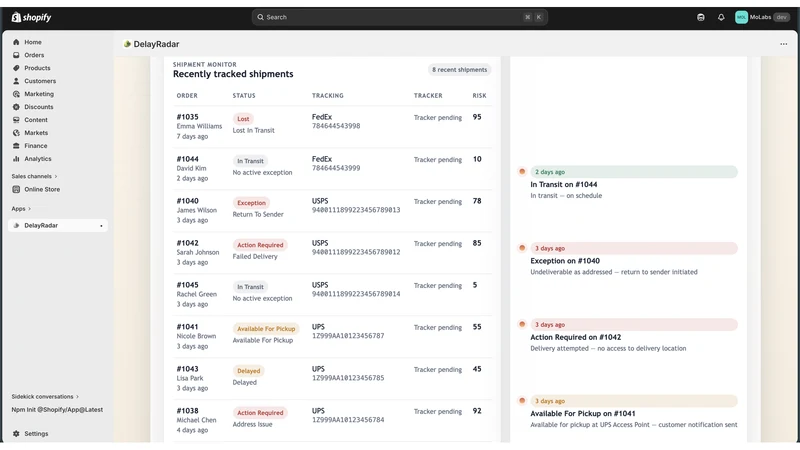800x450 pixels.
Task: Open Orders in the sidebar
Action: coord(34,55)
